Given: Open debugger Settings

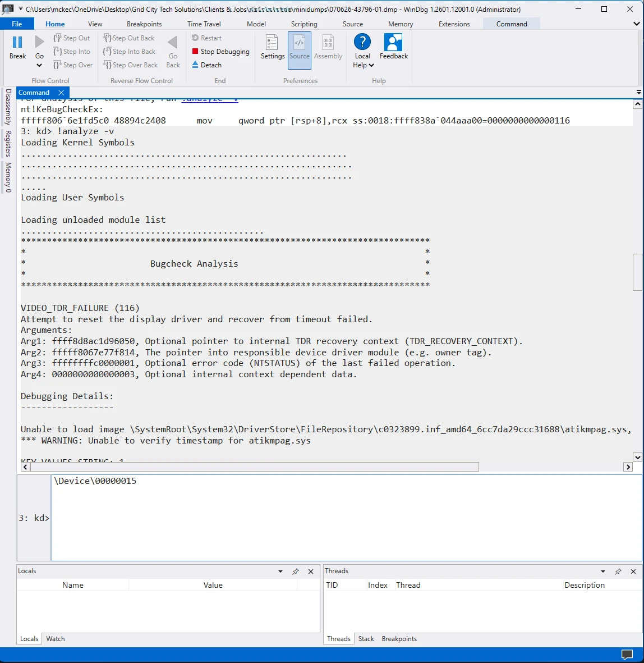Looking at the screenshot, I should (272, 47).
